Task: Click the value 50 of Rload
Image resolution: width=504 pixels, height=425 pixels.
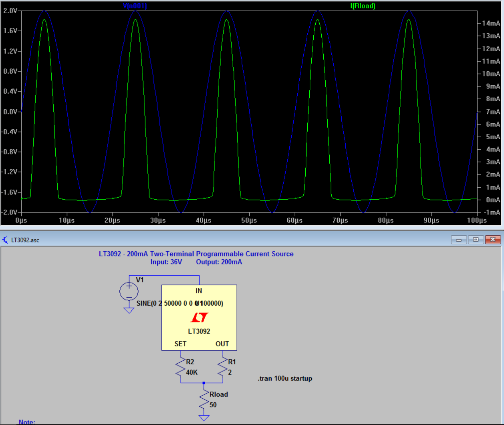Action: coord(213,405)
